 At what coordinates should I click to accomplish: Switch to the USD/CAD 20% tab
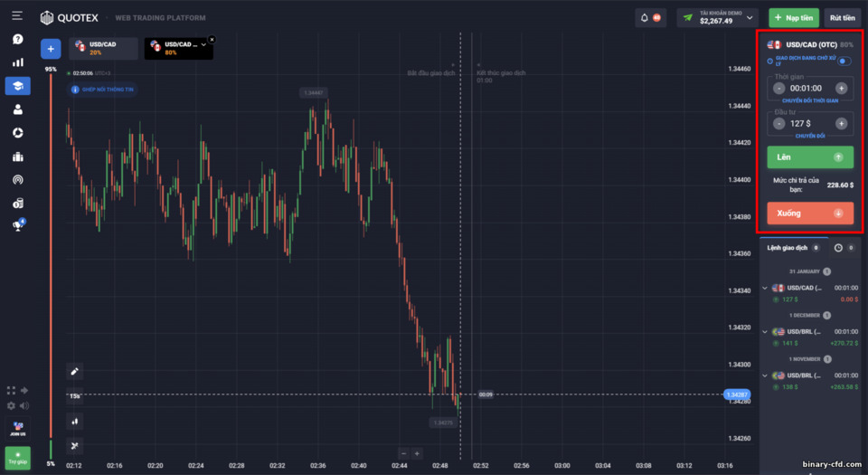click(x=103, y=48)
